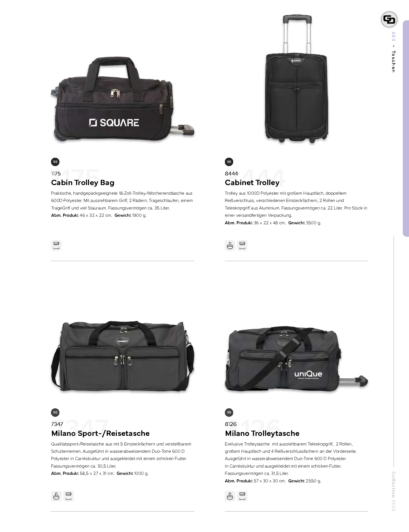Open the Milano Trolleytasche title
Viewport: 409px width, 532px height.
pyautogui.click(x=262, y=433)
